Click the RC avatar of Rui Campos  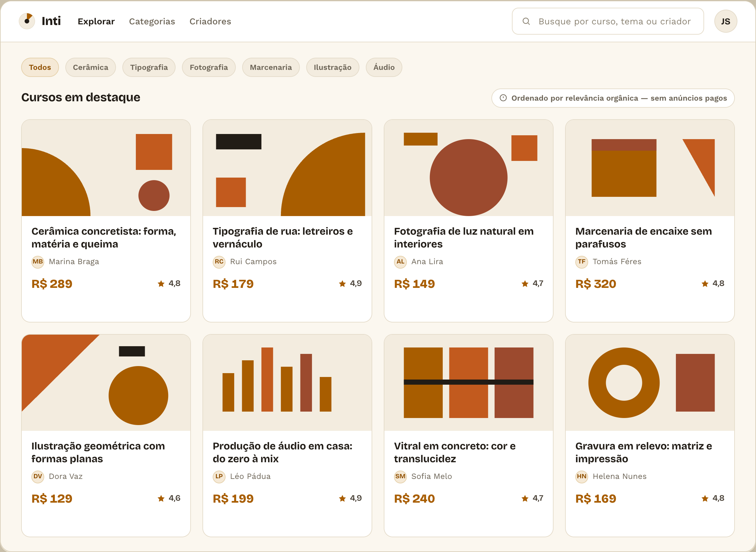[219, 262]
